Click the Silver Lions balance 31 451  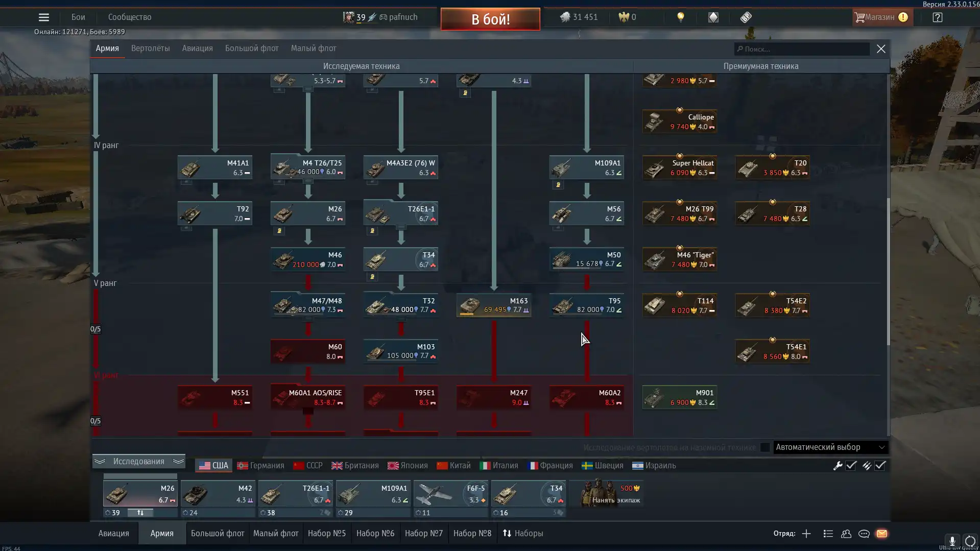click(x=579, y=17)
